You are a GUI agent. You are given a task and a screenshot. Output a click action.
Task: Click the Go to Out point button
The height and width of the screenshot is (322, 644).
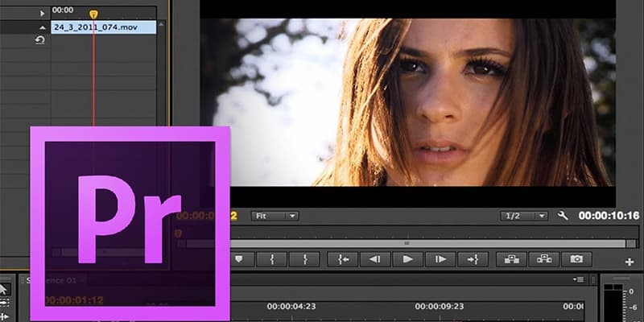(473, 259)
